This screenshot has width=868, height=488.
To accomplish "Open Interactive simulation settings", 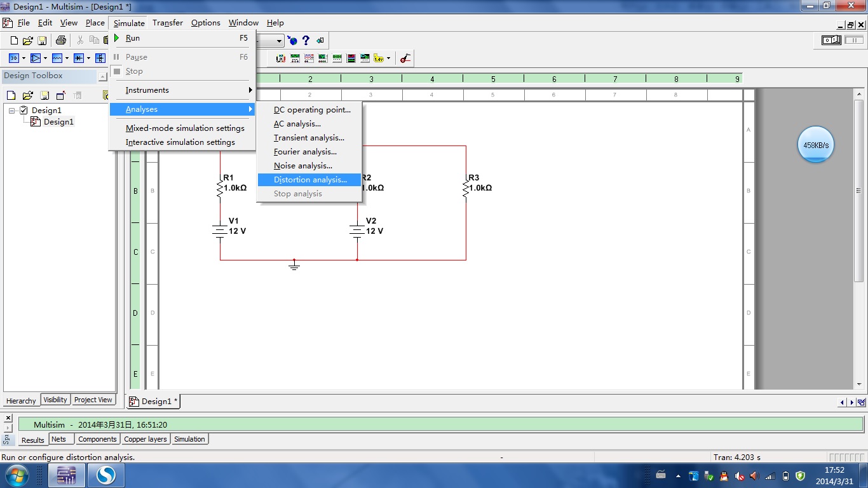I will 182,142.
